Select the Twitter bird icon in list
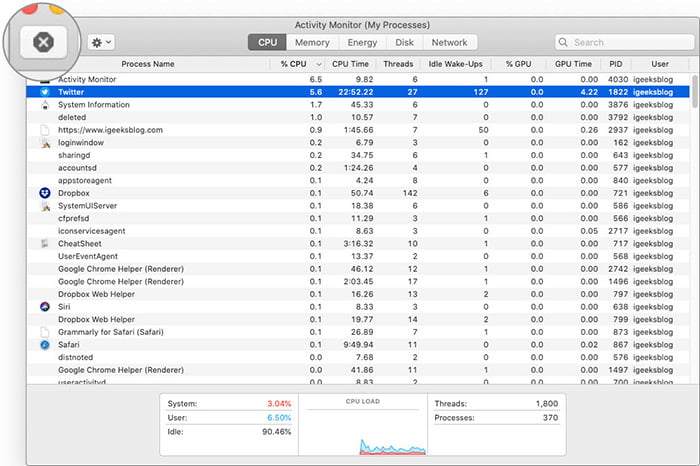The height and width of the screenshot is (466, 700). [45, 92]
